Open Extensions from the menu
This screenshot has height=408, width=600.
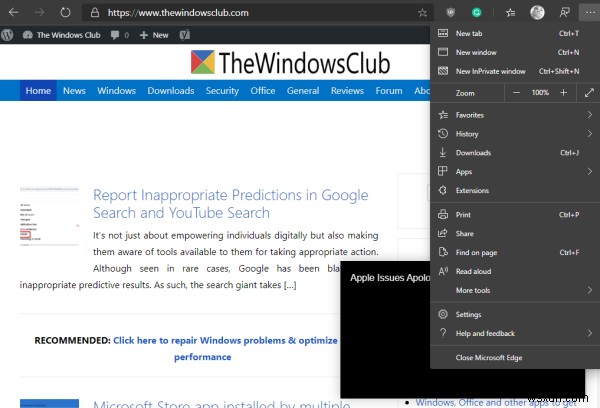[515, 190]
